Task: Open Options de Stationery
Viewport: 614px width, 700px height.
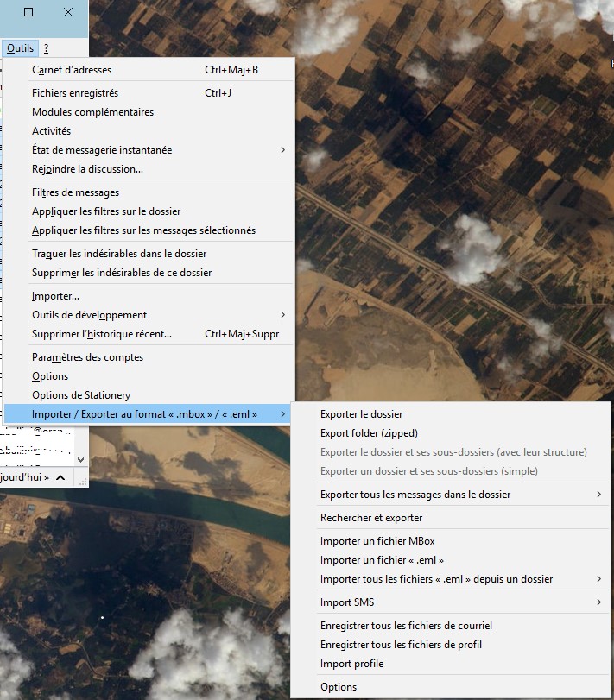Action: point(149,395)
